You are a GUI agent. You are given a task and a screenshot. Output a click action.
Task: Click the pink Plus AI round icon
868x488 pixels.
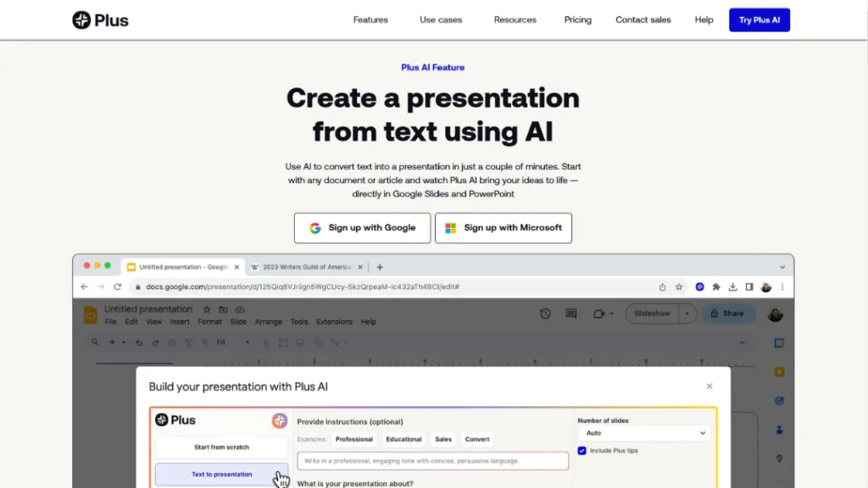279,420
